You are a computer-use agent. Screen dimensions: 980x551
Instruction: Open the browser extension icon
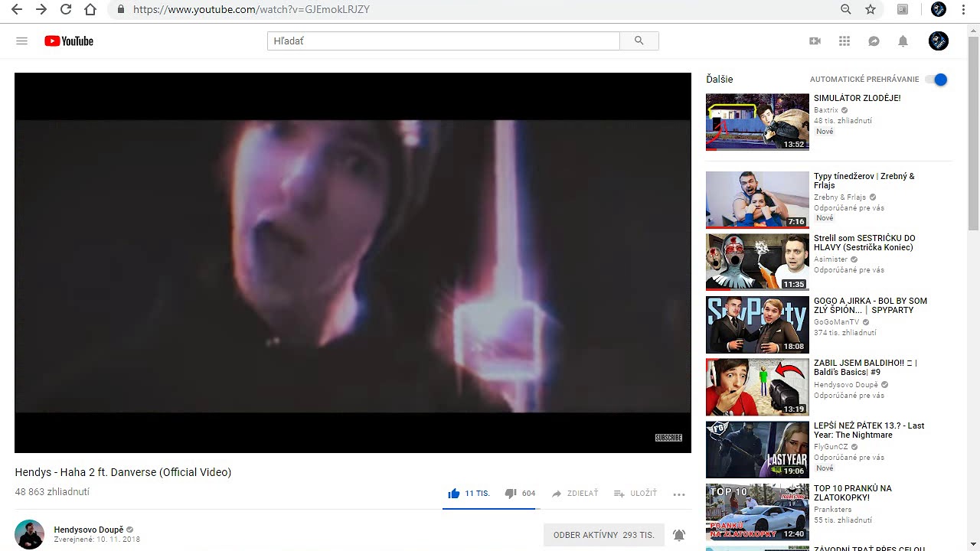[903, 9]
